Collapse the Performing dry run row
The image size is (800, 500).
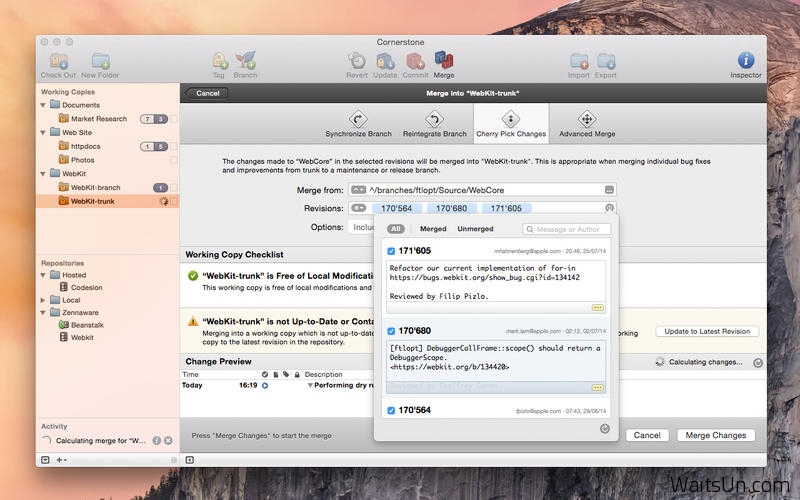[310, 386]
